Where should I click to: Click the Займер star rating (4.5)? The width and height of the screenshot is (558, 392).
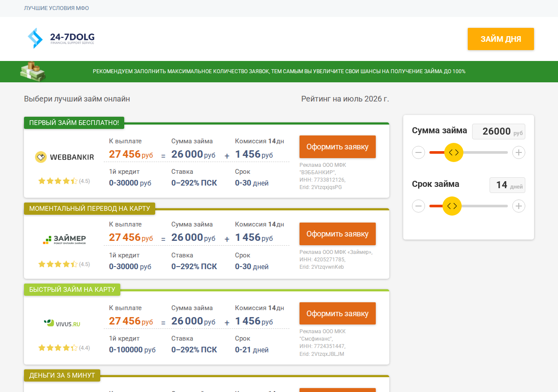tap(64, 264)
